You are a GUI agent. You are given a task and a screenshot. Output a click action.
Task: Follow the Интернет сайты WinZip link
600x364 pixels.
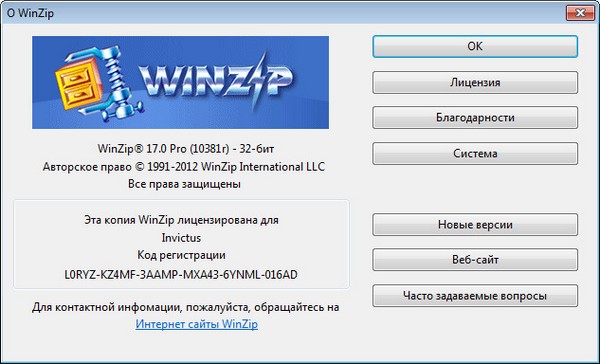(197, 324)
